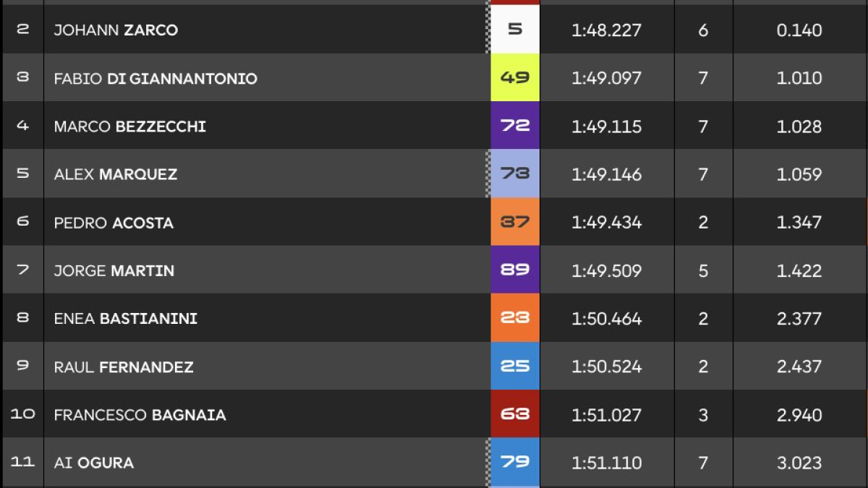Select rider Johann Zarco
868x488 pixels.
pyautogui.click(x=116, y=30)
